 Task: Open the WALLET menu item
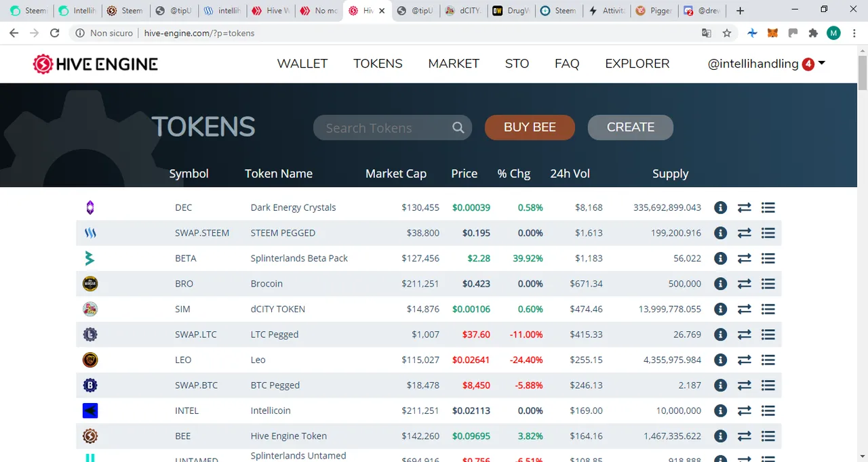(302, 64)
